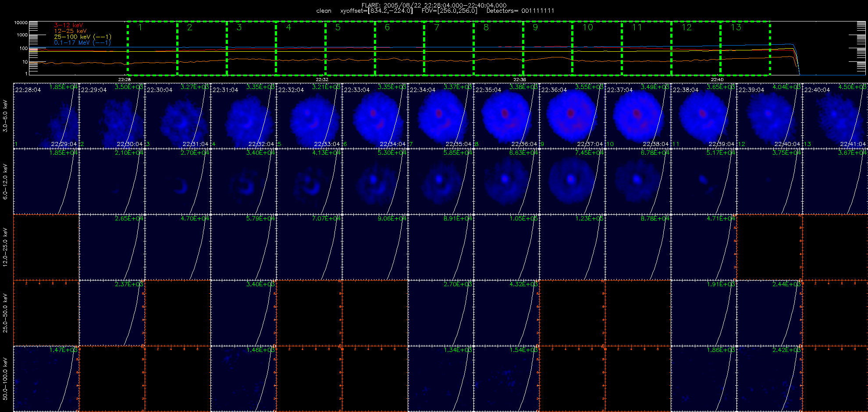Open the 6.0-12.0 keV image at 22:37:04
The image size is (868, 412).
(x=638, y=181)
